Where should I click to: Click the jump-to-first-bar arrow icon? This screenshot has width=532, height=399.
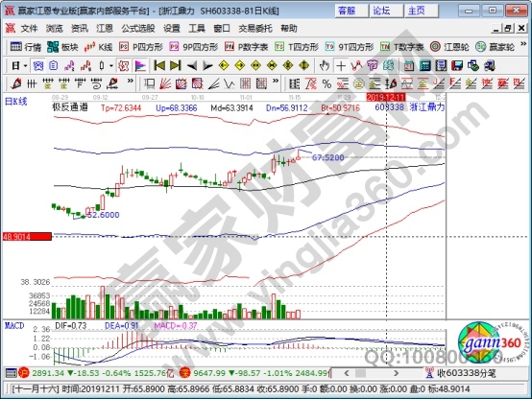[159, 65]
